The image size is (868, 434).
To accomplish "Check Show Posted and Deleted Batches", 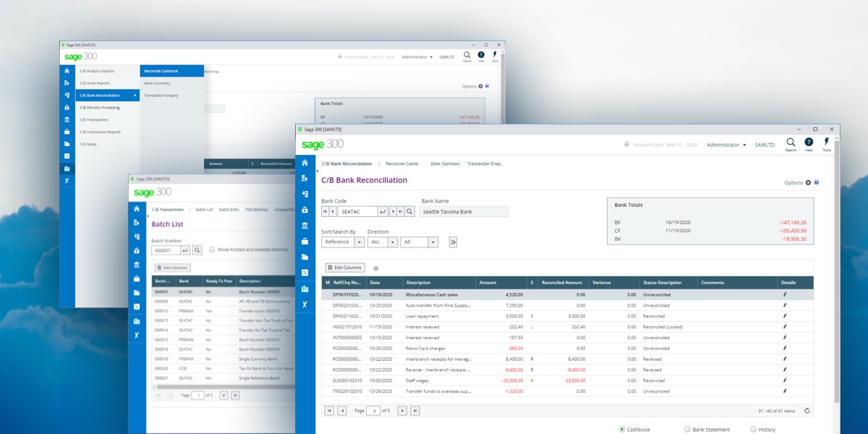I will [x=212, y=250].
